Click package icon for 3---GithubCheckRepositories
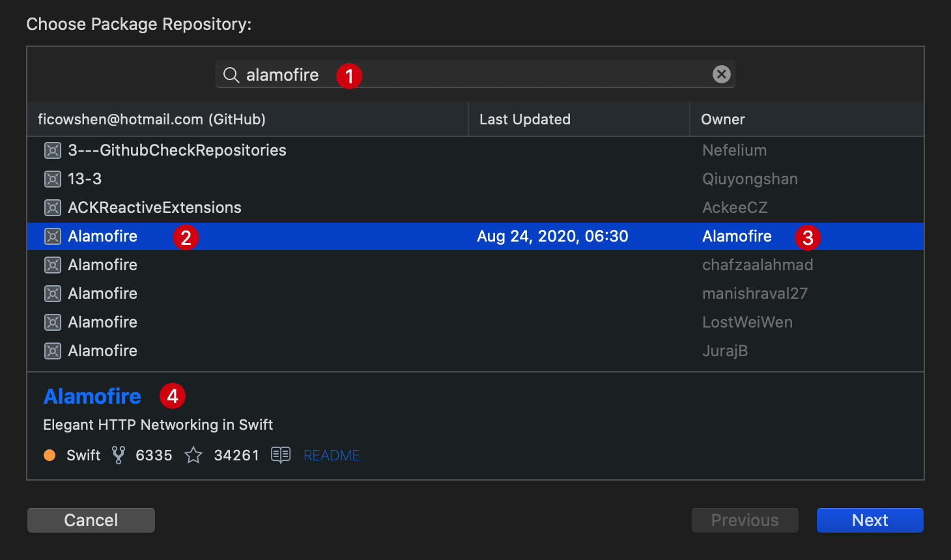The image size is (951, 560). 53,150
